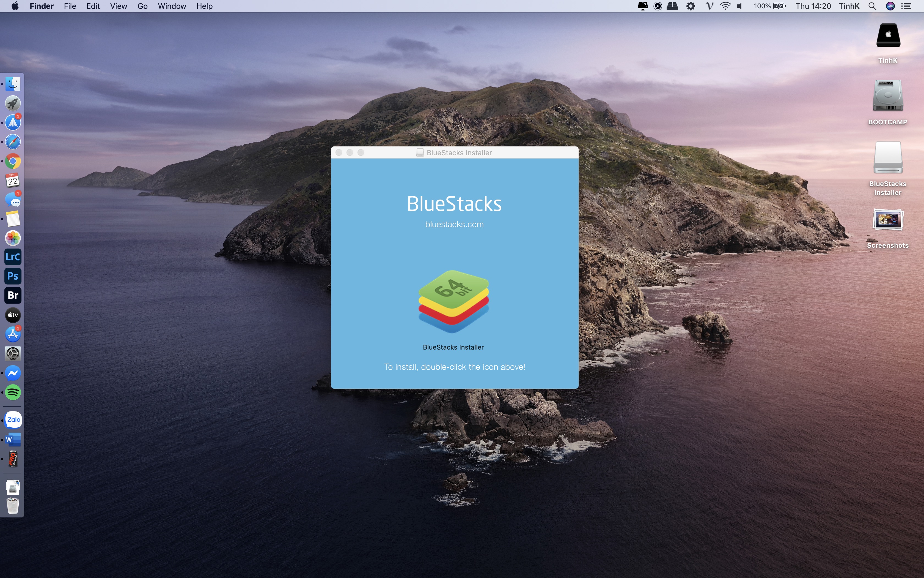Open the volume control in menu bar

point(739,6)
